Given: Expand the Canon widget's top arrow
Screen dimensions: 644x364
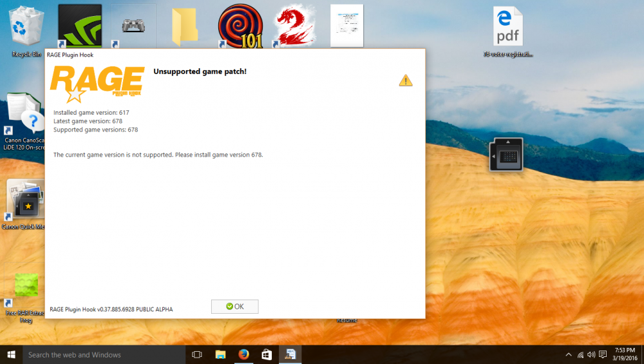Looking at the screenshot, I should click(x=507, y=142).
